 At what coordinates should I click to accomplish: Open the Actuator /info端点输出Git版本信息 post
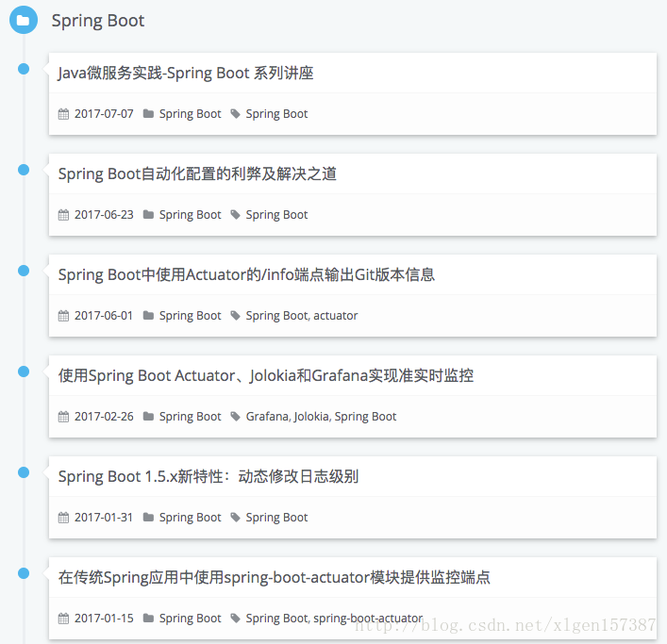246,274
